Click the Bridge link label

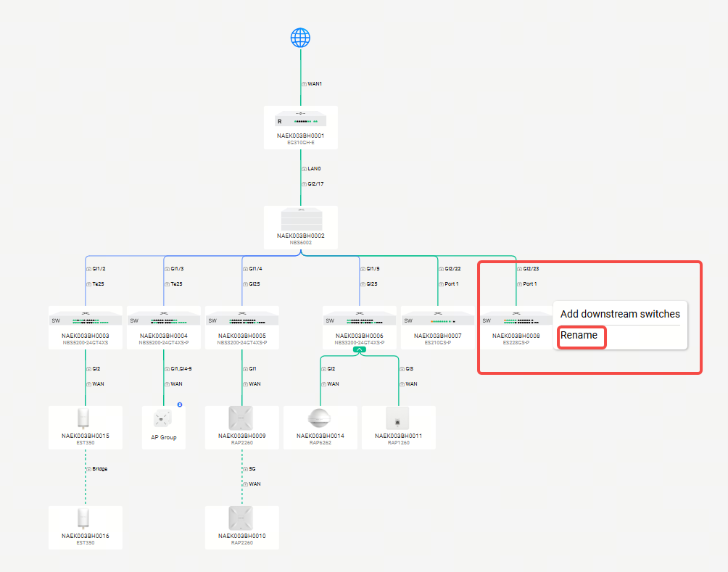pyautogui.click(x=99, y=469)
